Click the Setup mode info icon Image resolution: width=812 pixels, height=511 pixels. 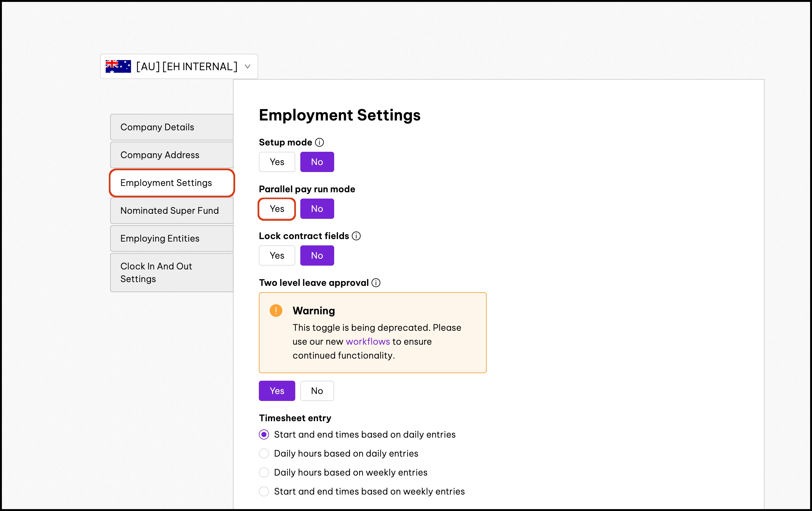319,142
